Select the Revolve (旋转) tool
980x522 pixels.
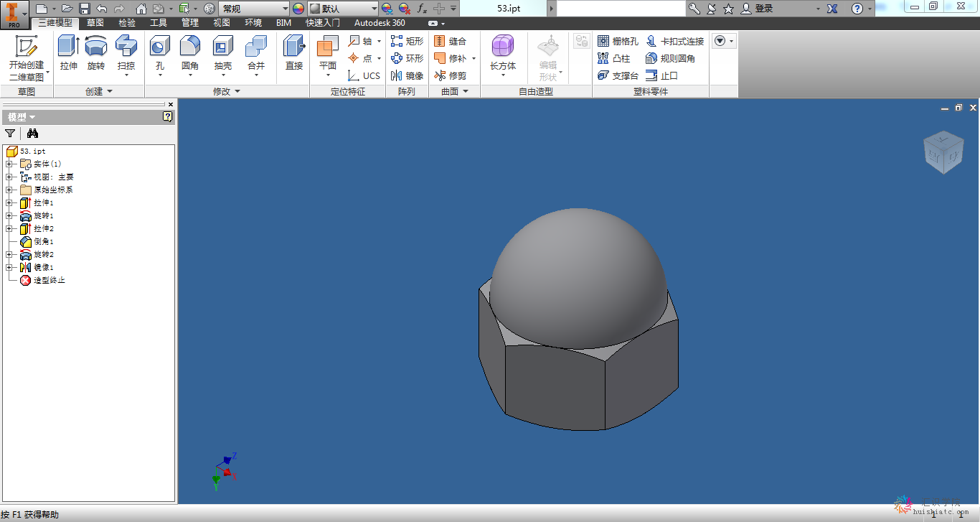pyautogui.click(x=96, y=53)
